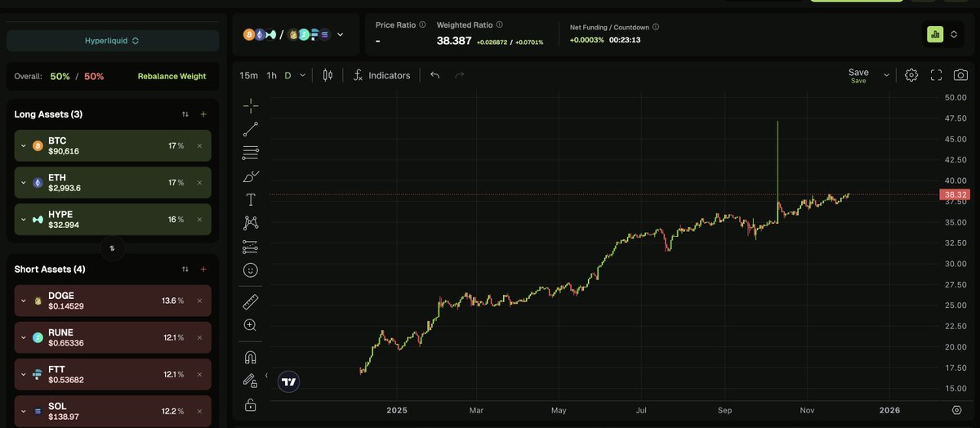Screen dimensions: 980x428
Task: Edit DOGE weight 13.6 % value
Action: coord(173,301)
